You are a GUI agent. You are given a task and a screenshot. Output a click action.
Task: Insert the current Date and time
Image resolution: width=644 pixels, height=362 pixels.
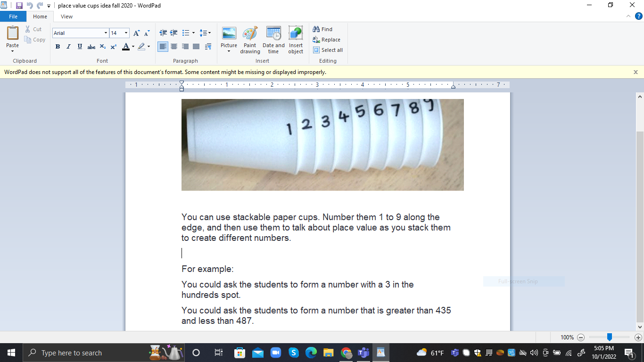(x=273, y=41)
